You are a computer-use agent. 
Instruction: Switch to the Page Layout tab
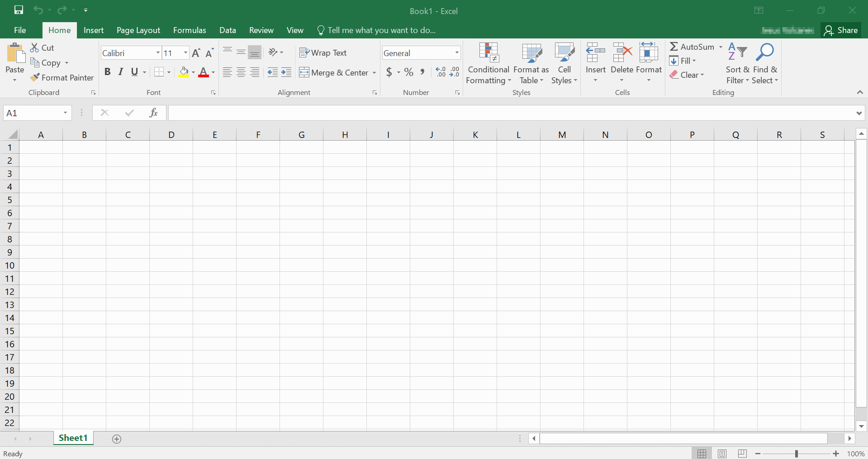point(138,30)
